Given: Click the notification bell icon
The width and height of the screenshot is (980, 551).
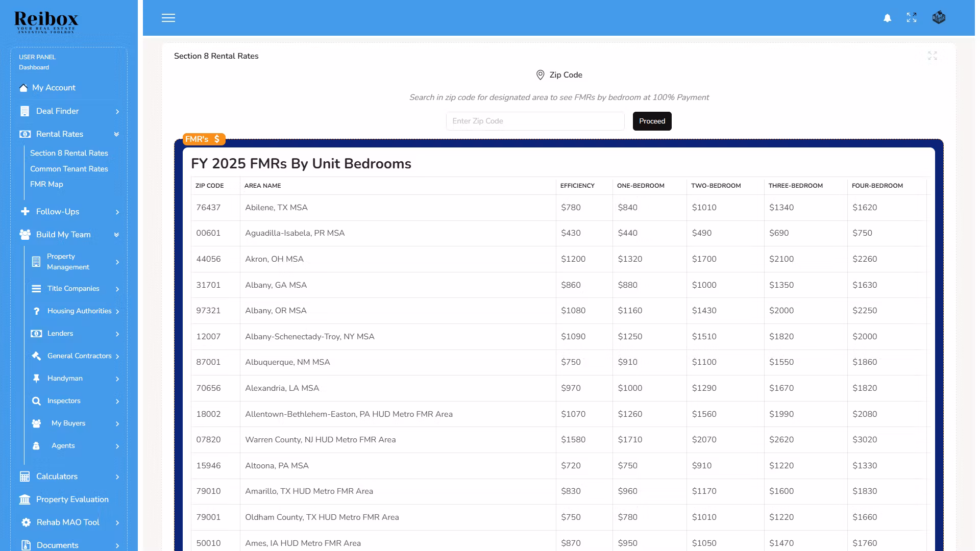Looking at the screenshot, I should (x=887, y=18).
